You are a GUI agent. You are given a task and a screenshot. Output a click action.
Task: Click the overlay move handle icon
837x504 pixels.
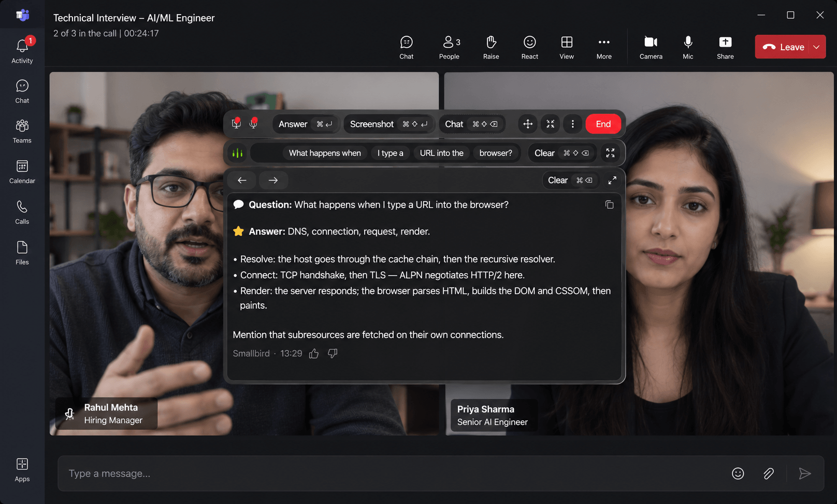pyautogui.click(x=528, y=124)
